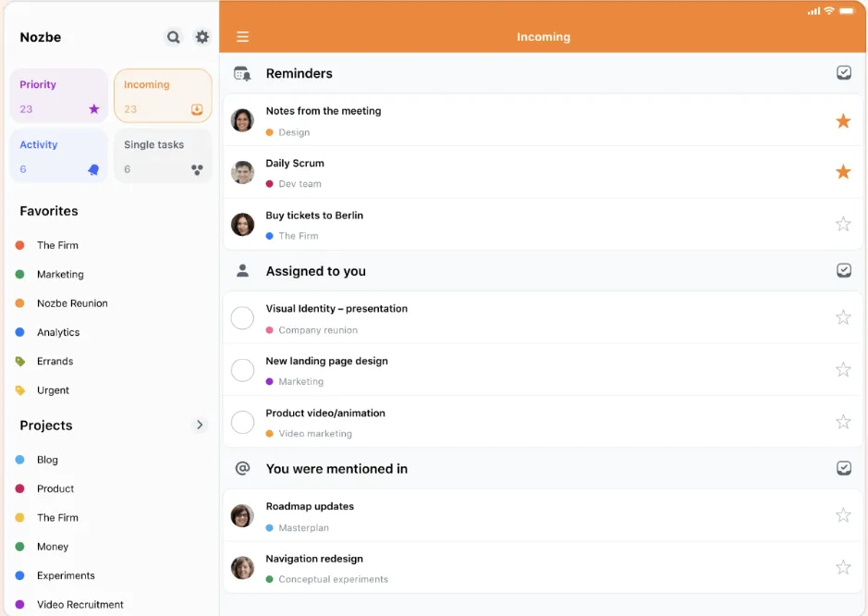
Task: Click avatar on Daily Scrum task
Action: coord(242,172)
